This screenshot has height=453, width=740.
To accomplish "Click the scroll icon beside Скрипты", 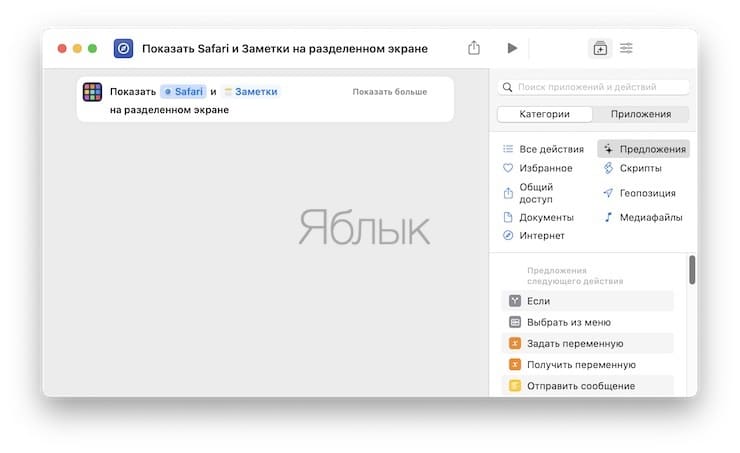I will point(608,168).
